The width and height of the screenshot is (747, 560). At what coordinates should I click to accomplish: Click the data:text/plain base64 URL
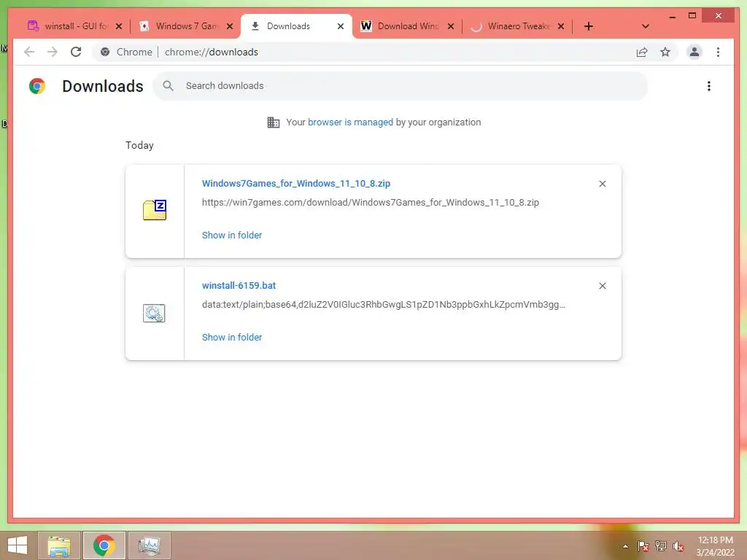click(x=384, y=304)
